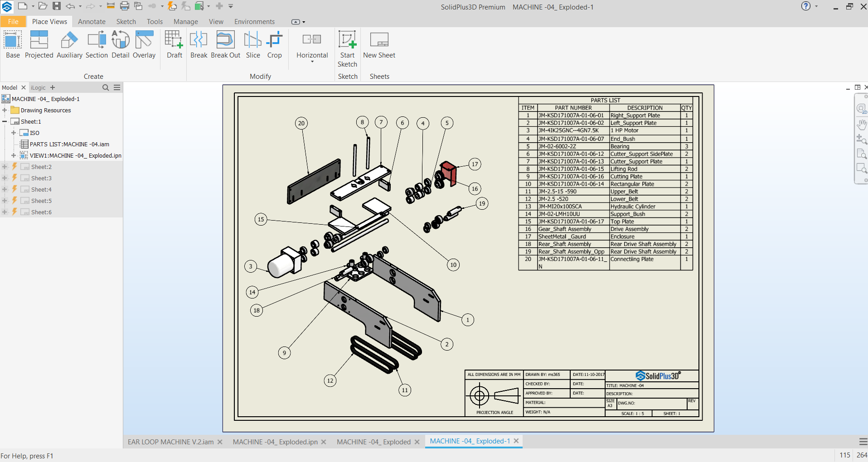The image size is (868, 462).
Task: Click the Zoom tool in navigation bar
Action: pyautogui.click(x=862, y=139)
